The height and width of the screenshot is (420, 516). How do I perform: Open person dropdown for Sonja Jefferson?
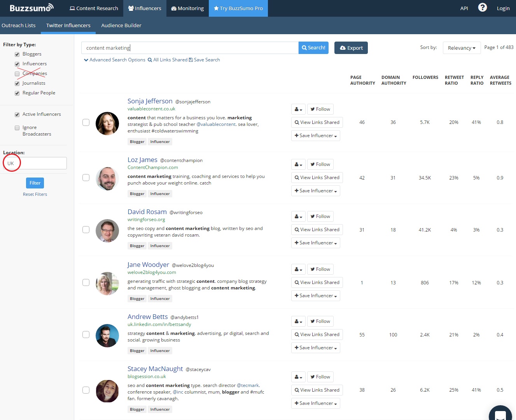[x=298, y=109]
